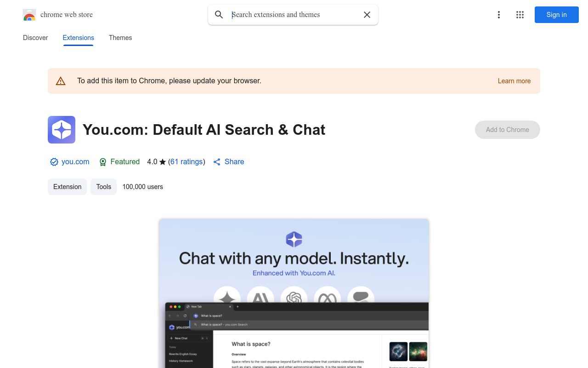588x368 pixels.
Task: Open the Google apps grid
Action: [520, 15]
